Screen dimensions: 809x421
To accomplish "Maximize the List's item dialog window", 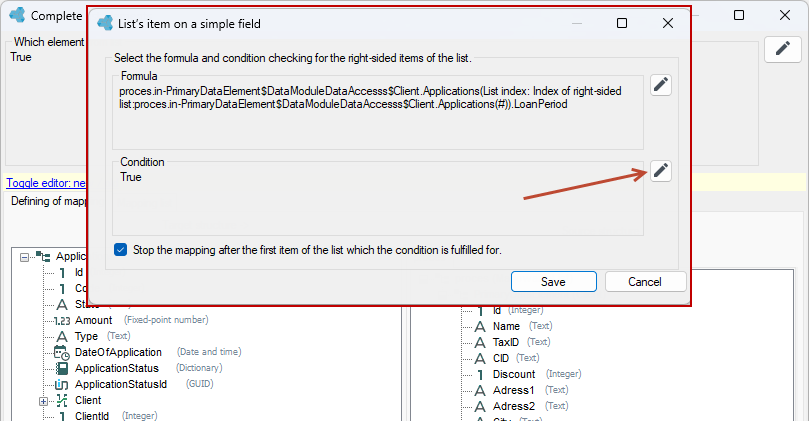I will pyautogui.click(x=622, y=23).
